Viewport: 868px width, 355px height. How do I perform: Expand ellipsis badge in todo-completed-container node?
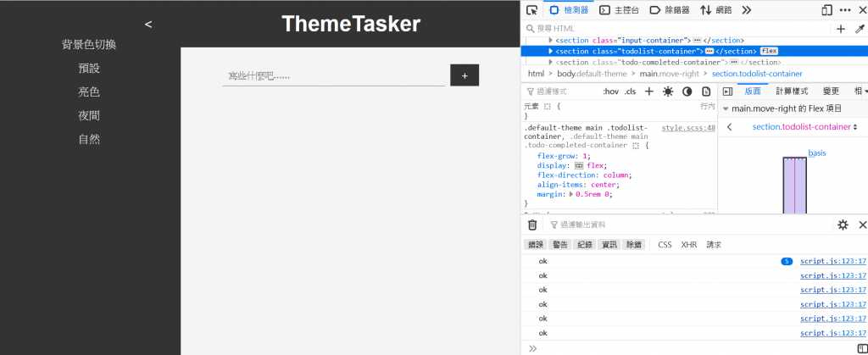[734, 62]
